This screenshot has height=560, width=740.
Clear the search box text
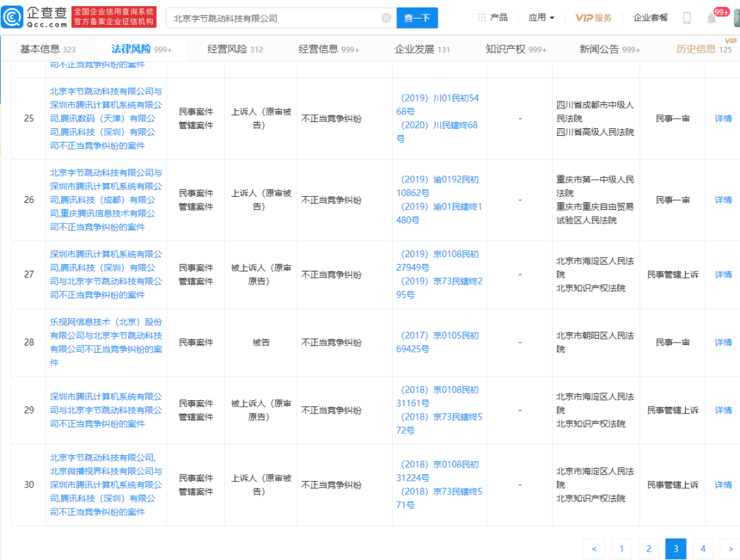(386, 18)
